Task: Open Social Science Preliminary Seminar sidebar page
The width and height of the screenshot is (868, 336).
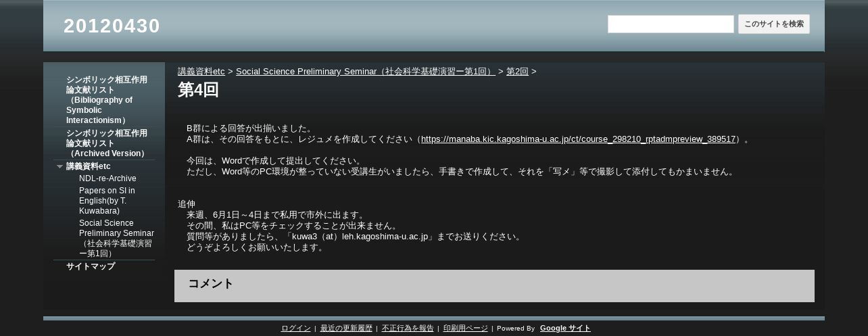Action: (116, 238)
